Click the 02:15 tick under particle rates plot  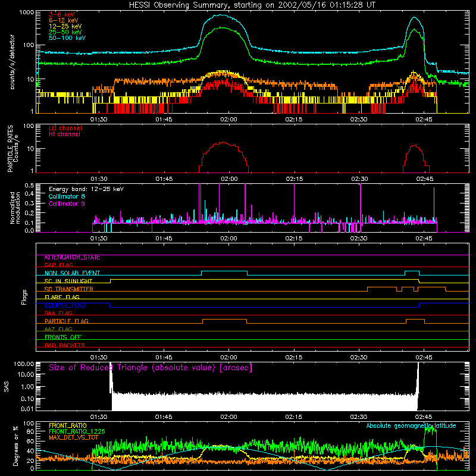point(294,179)
